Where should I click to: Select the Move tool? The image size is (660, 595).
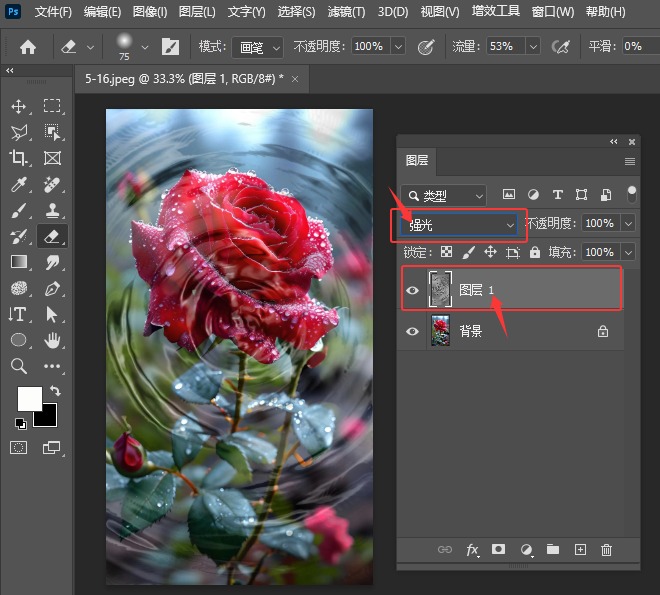coord(19,106)
